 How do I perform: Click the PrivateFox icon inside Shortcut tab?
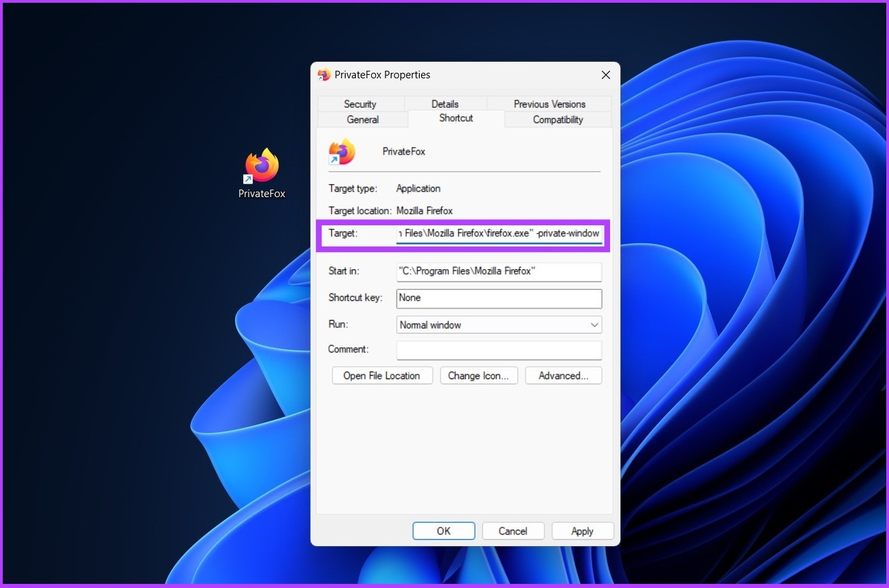[341, 152]
